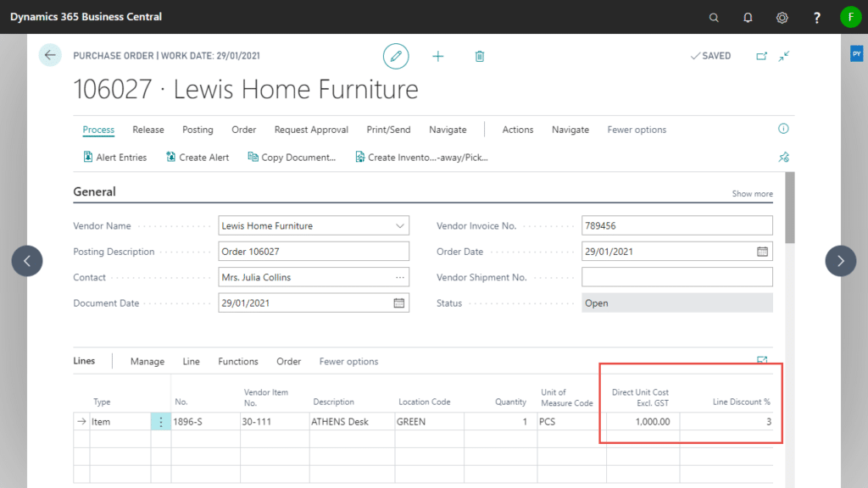
Task: Click the Status field showing Open
Action: [x=677, y=303]
